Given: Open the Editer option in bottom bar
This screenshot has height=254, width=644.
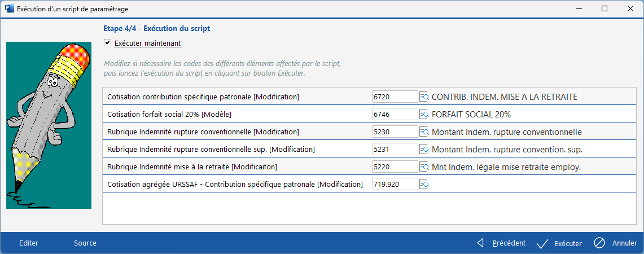Looking at the screenshot, I should [29, 243].
